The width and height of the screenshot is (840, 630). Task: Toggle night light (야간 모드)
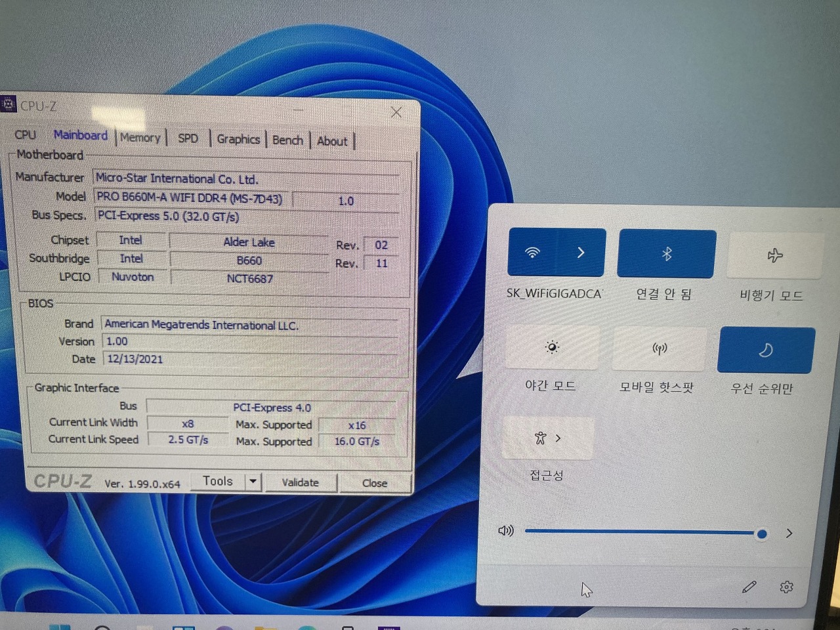[552, 347]
